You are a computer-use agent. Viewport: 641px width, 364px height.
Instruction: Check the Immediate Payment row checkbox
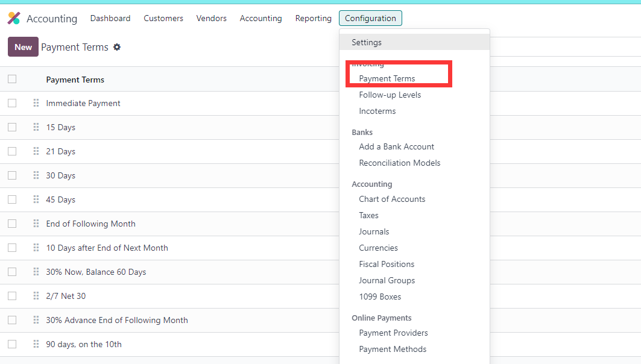pyautogui.click(x=12, y=103)
